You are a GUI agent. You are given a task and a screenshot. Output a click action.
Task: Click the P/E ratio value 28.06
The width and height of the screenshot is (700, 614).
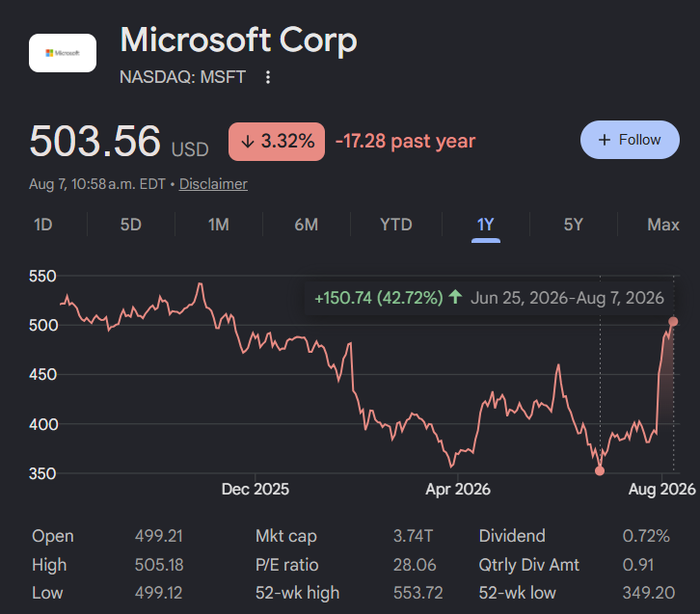click(x=415, y=565)
